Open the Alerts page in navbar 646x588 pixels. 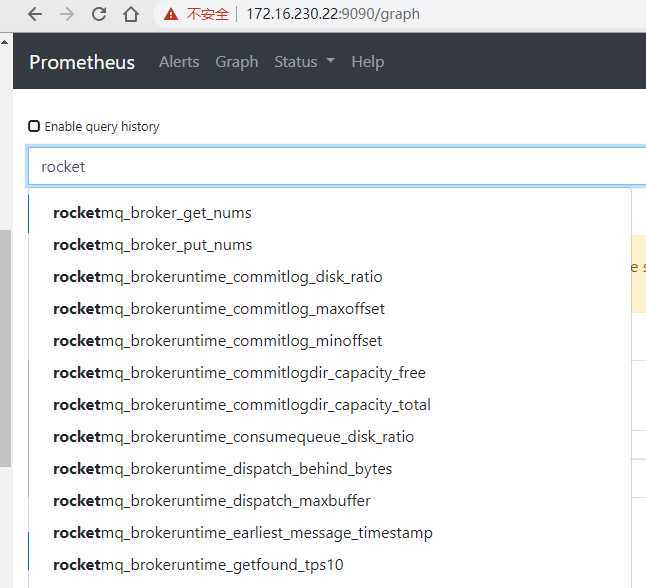179,62
